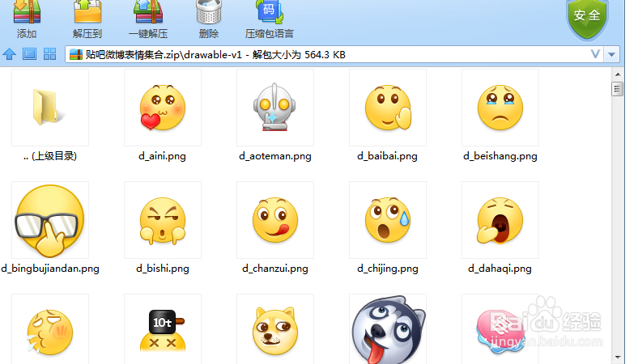
Task: Open the parent directory folder icon
Action: [50, 108]
